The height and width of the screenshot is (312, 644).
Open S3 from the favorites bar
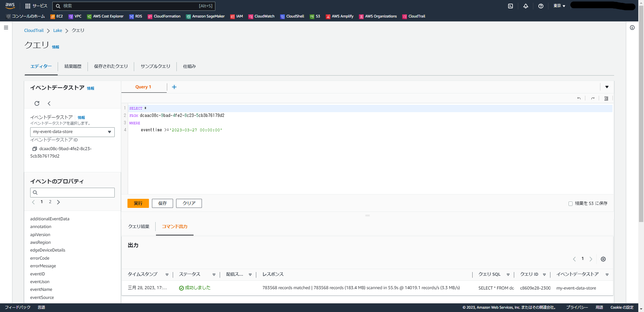pos(315,16)
